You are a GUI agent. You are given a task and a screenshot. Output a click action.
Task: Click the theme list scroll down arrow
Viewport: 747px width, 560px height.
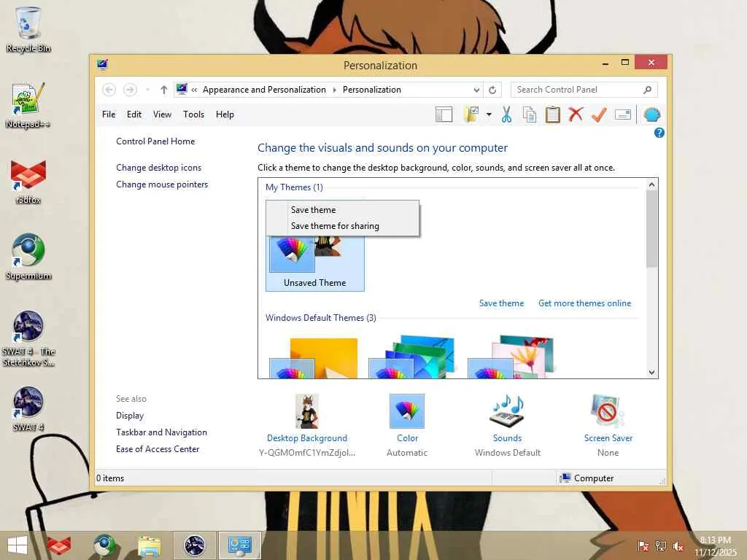point(651,373)
